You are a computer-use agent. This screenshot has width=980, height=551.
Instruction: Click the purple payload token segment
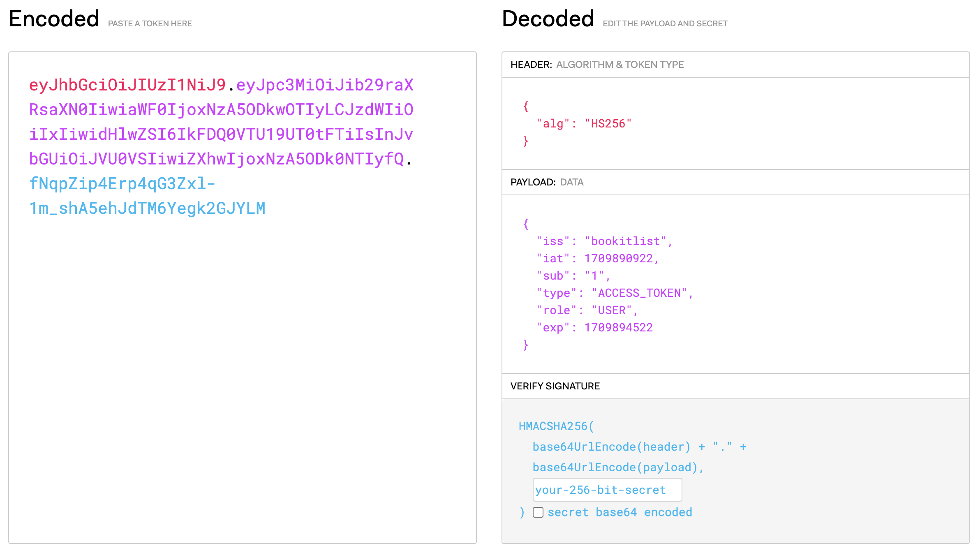point(221,134)
